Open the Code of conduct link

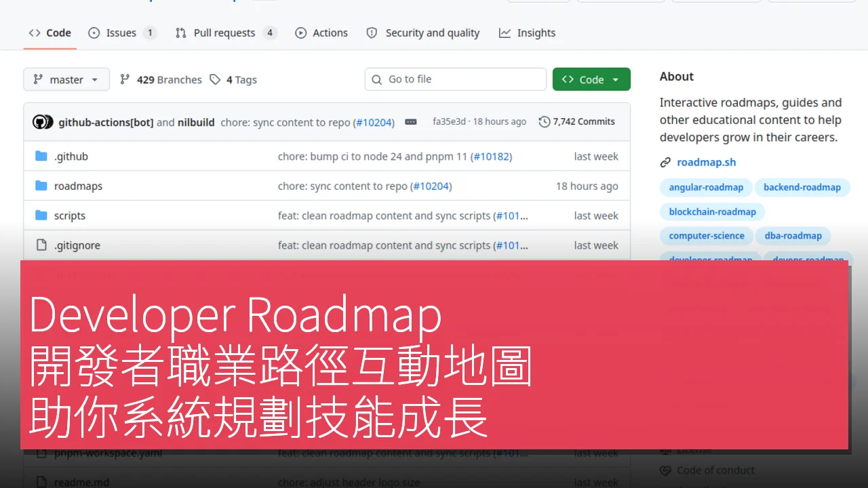click(715, 470)
